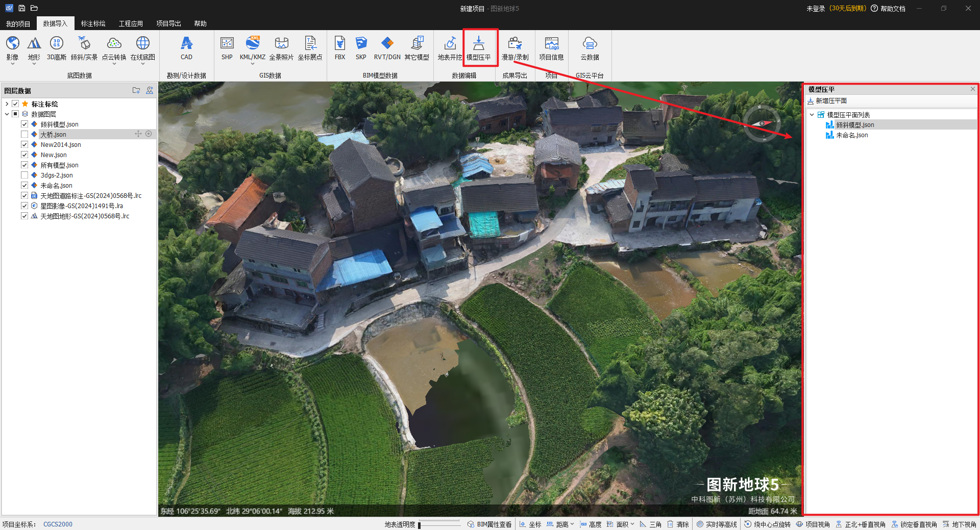Toggle the 3dgs-2.json layer checkbox
Image resolution: width=980 pixels, height=530 pixels.
tap(24, 175)
